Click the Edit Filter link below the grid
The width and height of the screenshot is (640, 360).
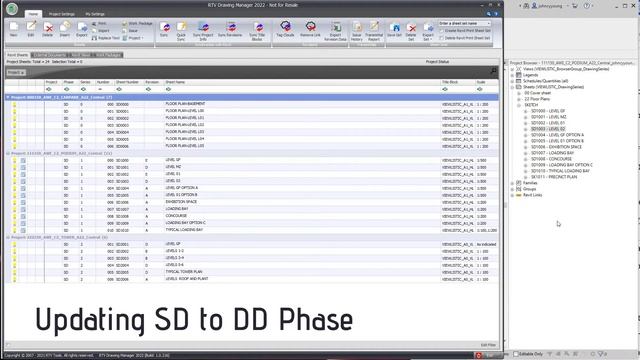pyautogui.click(x=488, y=345)
